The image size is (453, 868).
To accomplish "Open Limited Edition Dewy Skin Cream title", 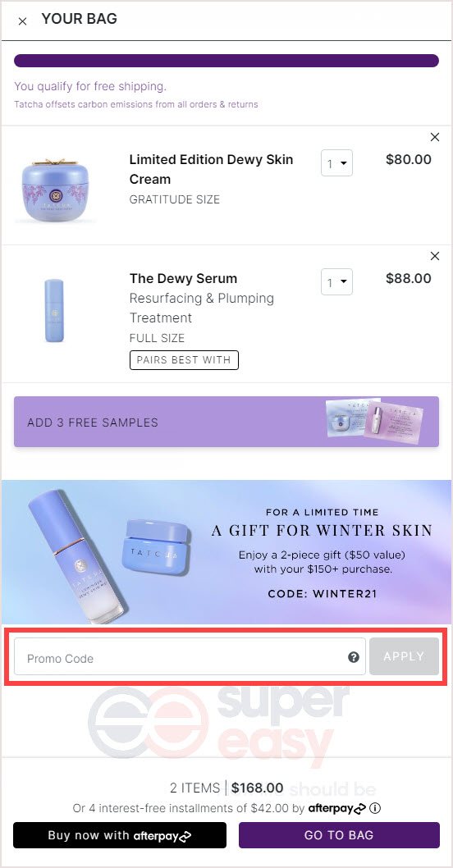I will click(x=212, y=169).
